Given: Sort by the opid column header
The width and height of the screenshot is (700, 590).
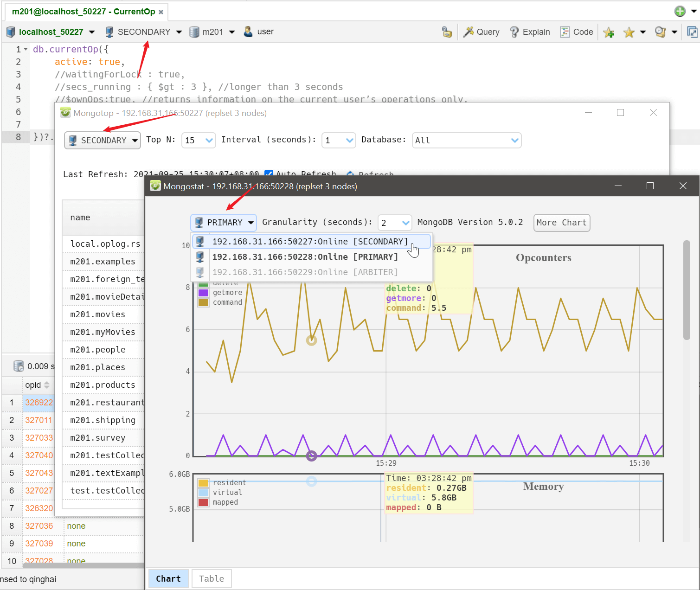Looking at the screenshot, I should [38, 385].
